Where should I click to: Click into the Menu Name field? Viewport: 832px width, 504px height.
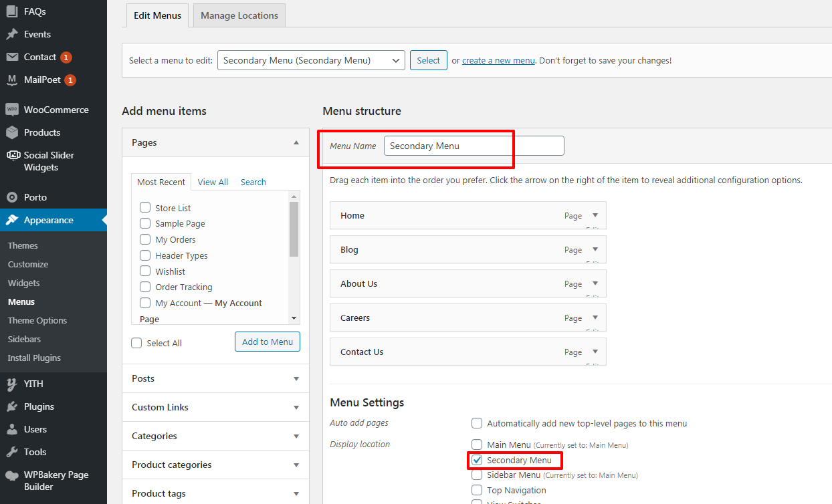click(x=474, y=146)
